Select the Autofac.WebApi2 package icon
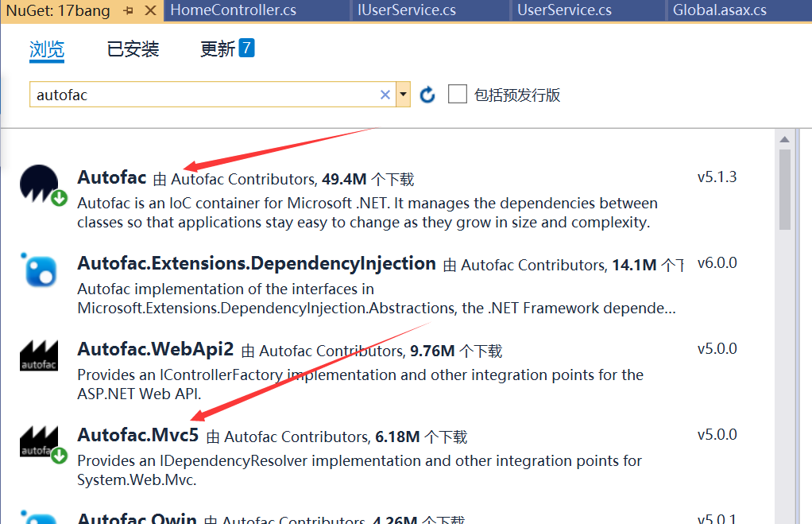 point(39,355)
